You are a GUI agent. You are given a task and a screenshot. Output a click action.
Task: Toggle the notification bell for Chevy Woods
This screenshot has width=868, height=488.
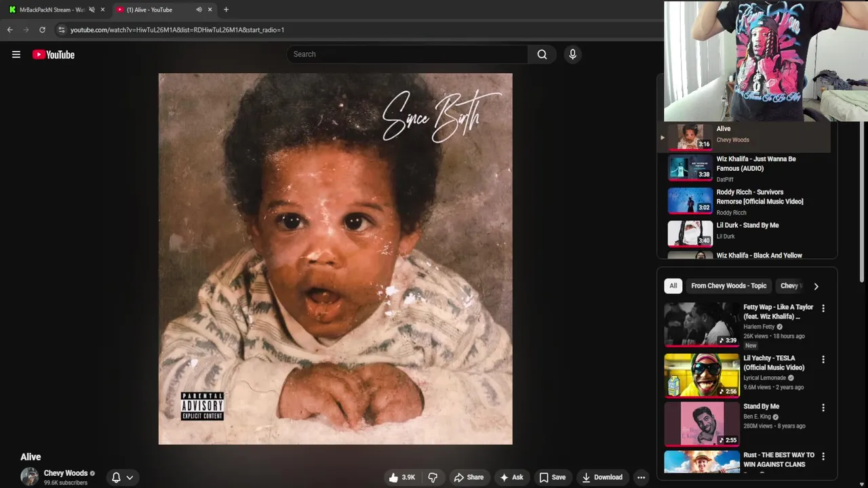116,477
